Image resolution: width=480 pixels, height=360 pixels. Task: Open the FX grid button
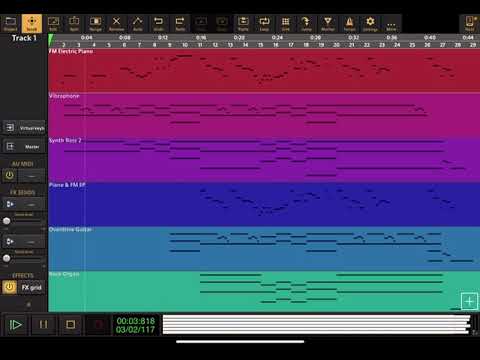pyautogui.click(x=32, y=287)
